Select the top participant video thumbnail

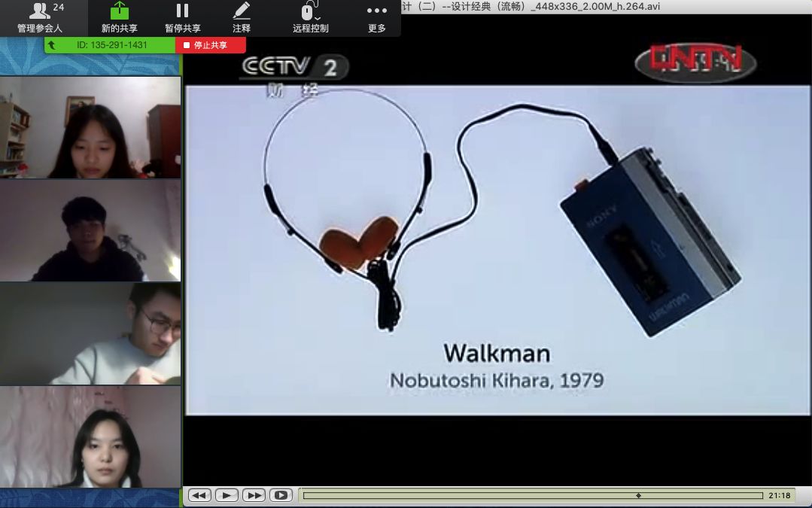click(x=90, y=127)
